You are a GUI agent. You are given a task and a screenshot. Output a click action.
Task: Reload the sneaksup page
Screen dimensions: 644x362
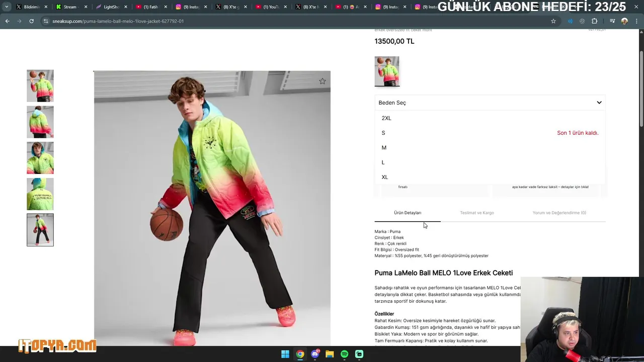pos(31,21)
